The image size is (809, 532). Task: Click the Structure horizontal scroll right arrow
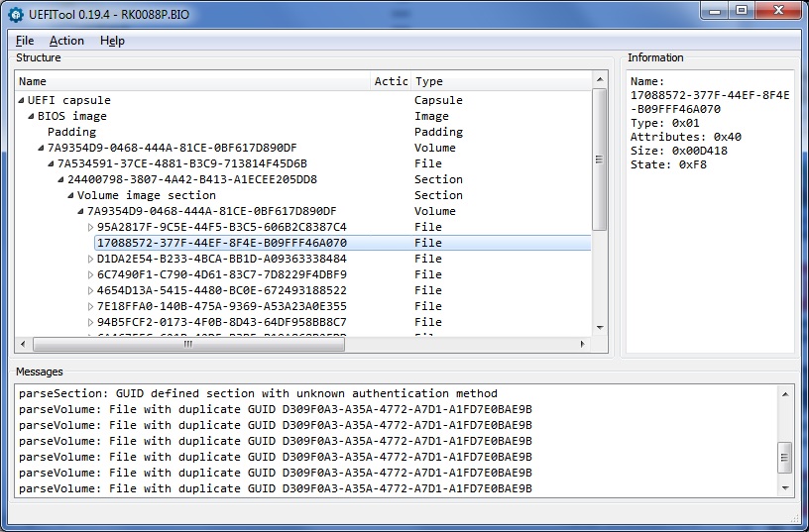[x=584, y=344]
